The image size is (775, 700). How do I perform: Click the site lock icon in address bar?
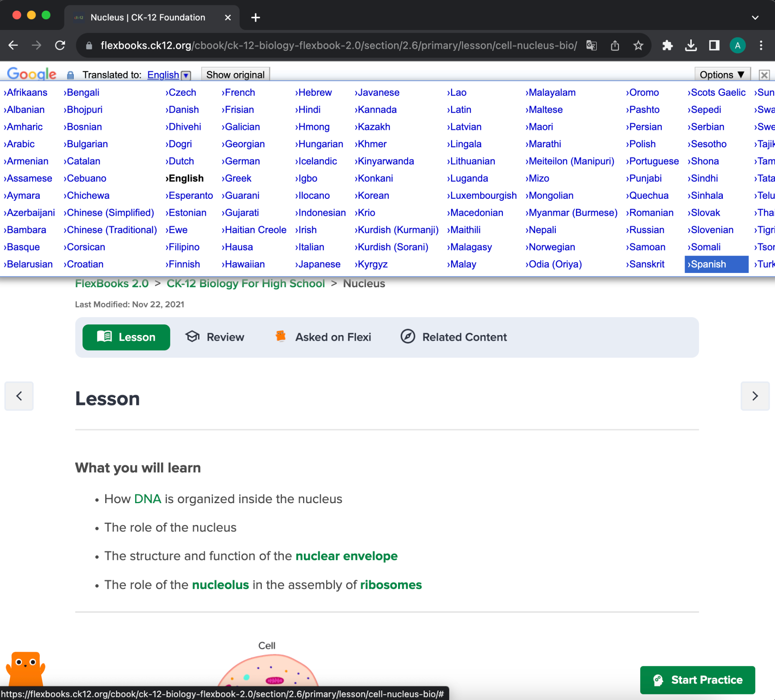click(x=89, y=45)
